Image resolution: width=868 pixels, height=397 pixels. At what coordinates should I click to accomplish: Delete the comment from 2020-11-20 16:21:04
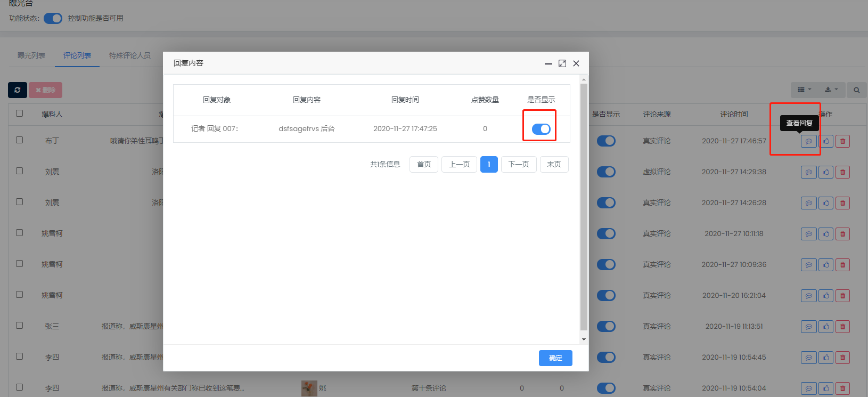842,296
